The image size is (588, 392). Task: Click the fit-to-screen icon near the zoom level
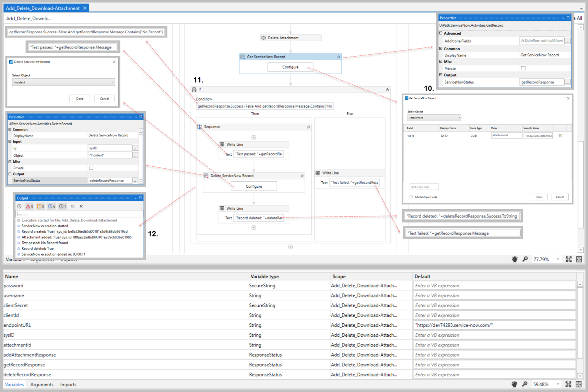(568, 259)
